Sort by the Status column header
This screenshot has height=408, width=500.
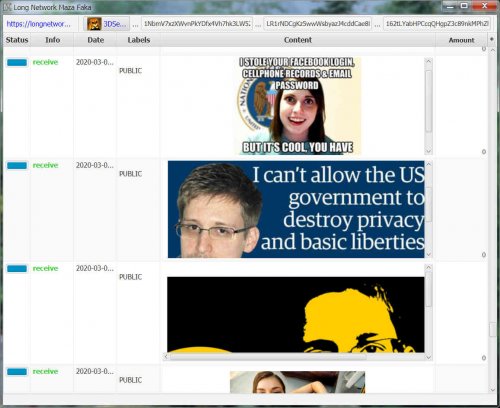tap(17, 40)
